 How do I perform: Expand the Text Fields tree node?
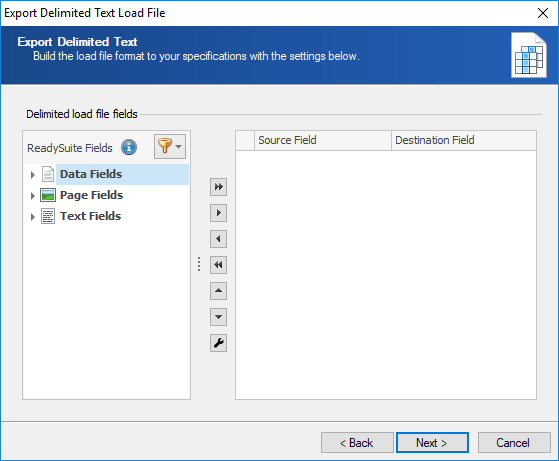tap(33, 217)
